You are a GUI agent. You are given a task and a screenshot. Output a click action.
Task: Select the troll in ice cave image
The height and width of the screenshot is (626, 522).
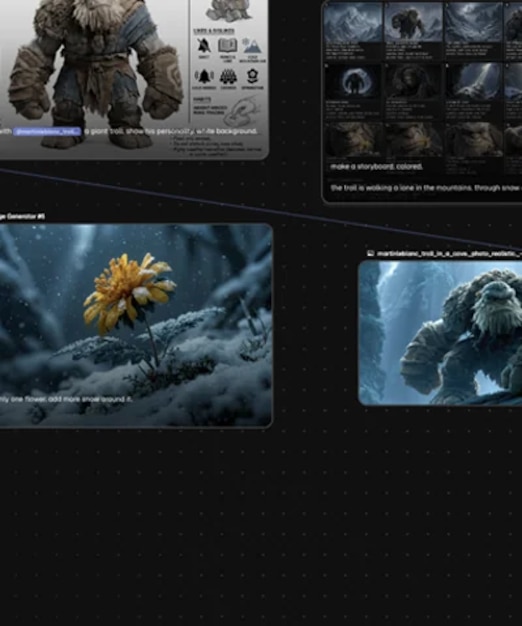(x=440, y=333)
